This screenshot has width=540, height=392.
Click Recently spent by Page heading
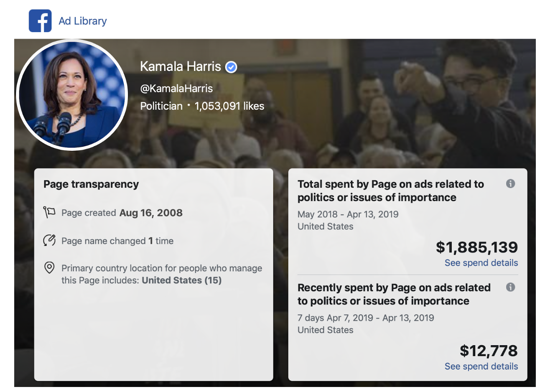394,294
